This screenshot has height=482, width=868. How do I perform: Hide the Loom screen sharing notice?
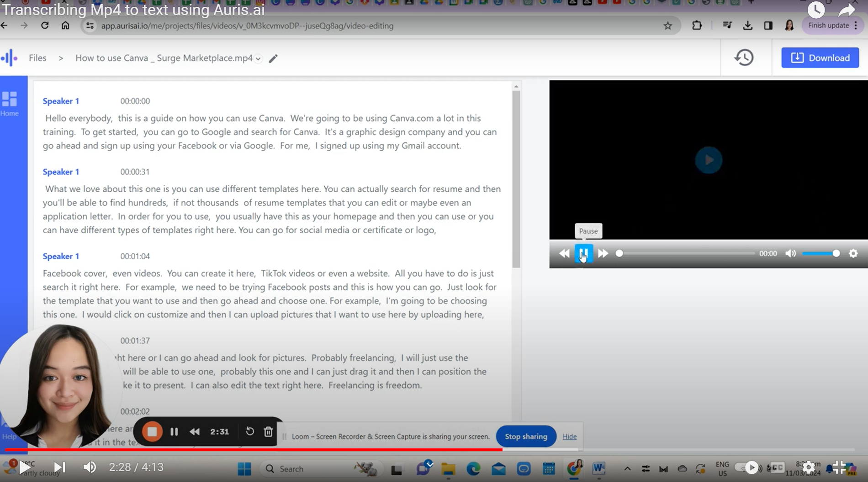569,436
